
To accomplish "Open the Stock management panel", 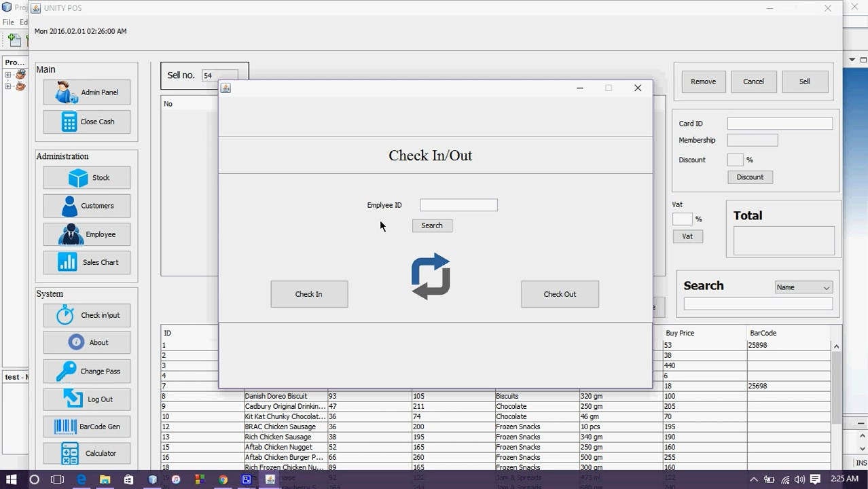I will tap(86, 177).
